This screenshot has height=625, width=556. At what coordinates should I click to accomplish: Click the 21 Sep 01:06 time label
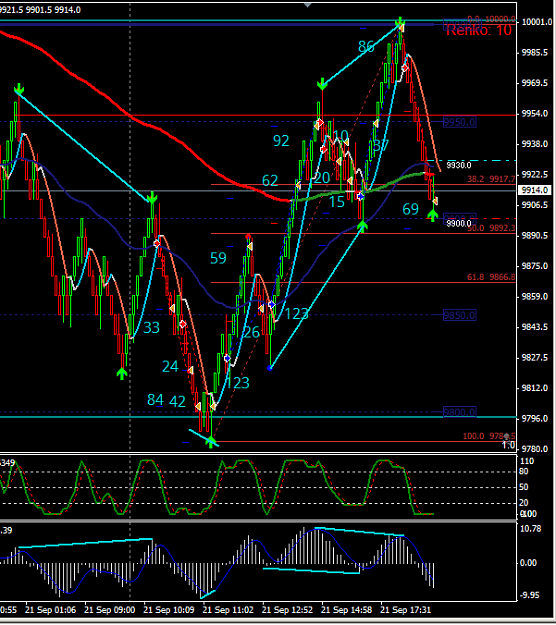[x=51, y=610]
